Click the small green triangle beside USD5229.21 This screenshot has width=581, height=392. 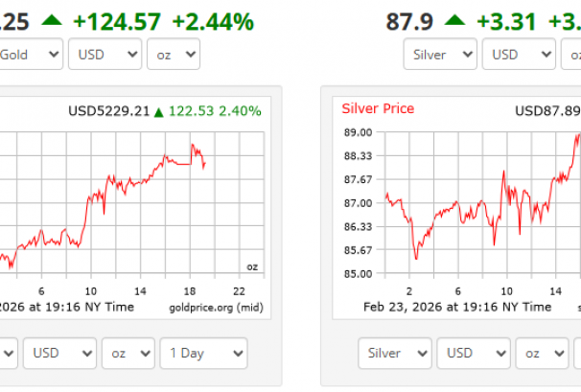tap(158, 111)
